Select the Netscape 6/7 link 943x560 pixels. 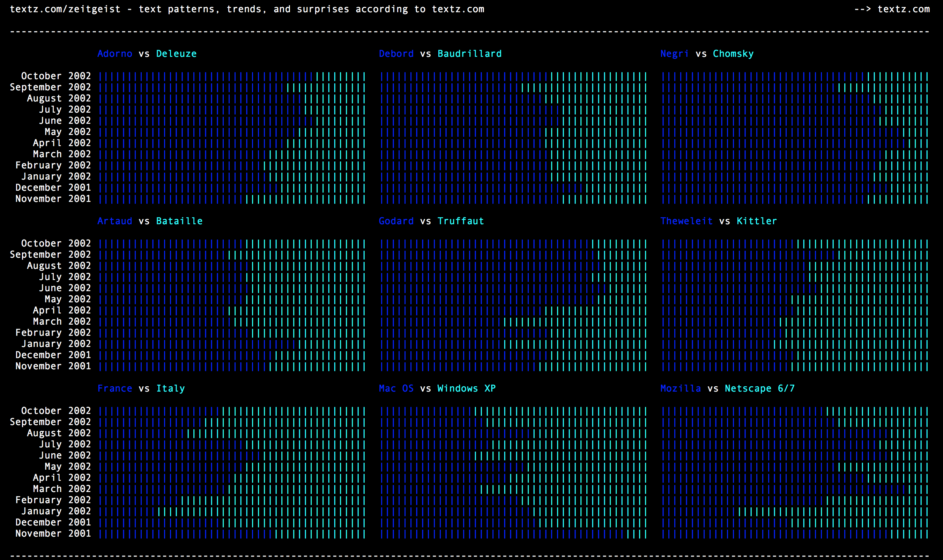(760, 388)
